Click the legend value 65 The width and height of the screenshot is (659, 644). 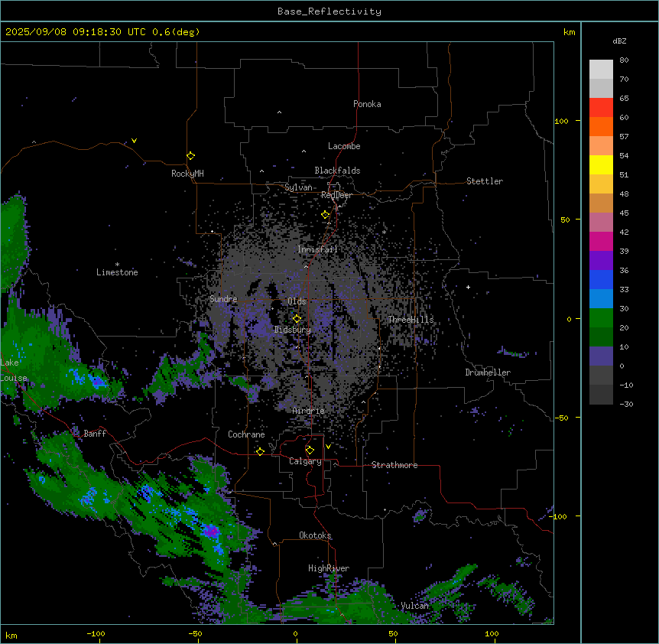[624, 99]
